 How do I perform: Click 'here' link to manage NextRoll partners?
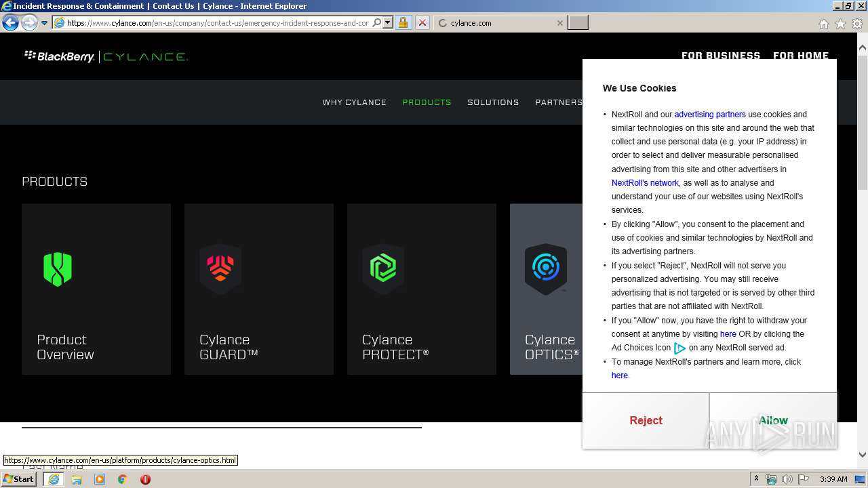pos(620,375)
